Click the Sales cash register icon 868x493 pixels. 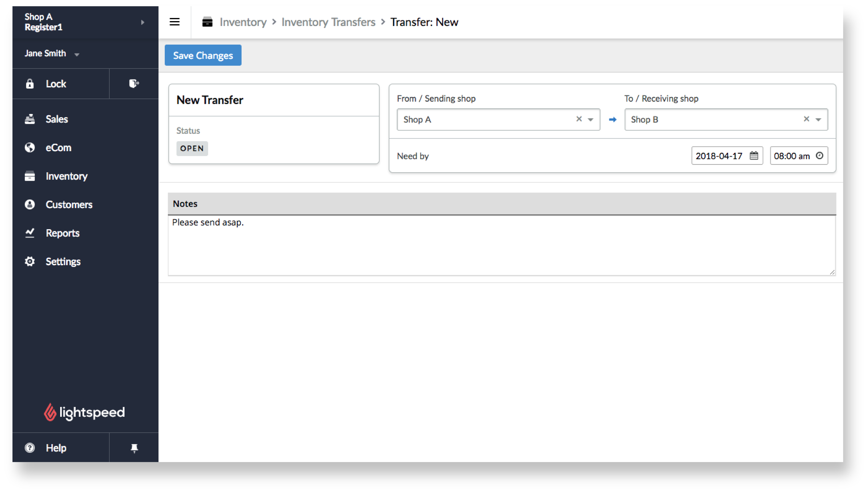pos(30,119)
